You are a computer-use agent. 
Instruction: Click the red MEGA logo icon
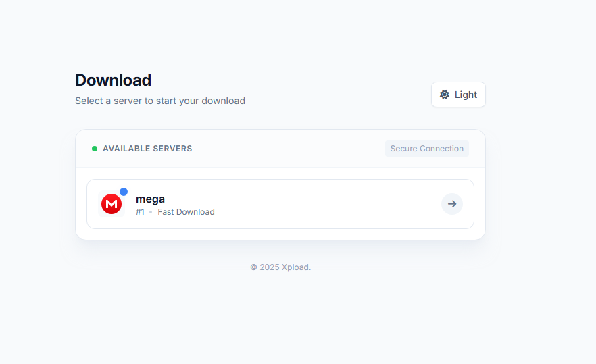111,204
